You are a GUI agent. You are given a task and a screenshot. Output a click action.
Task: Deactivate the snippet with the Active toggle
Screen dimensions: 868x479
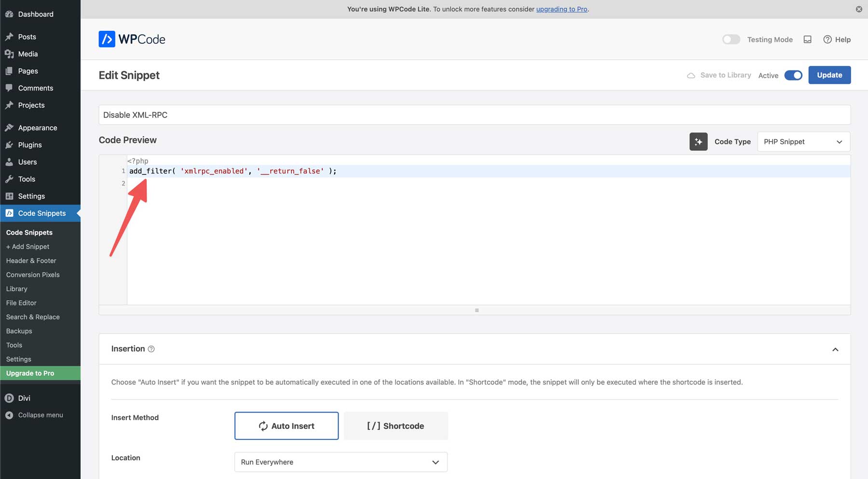click(793, 75)
